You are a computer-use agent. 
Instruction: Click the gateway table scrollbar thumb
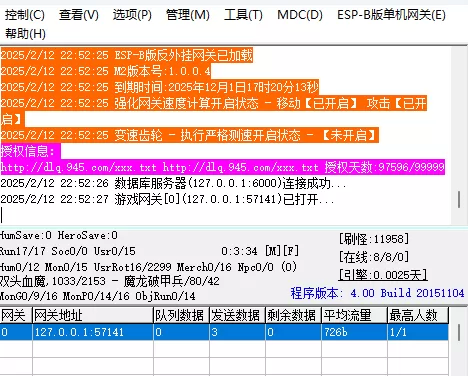click(459, 332)
